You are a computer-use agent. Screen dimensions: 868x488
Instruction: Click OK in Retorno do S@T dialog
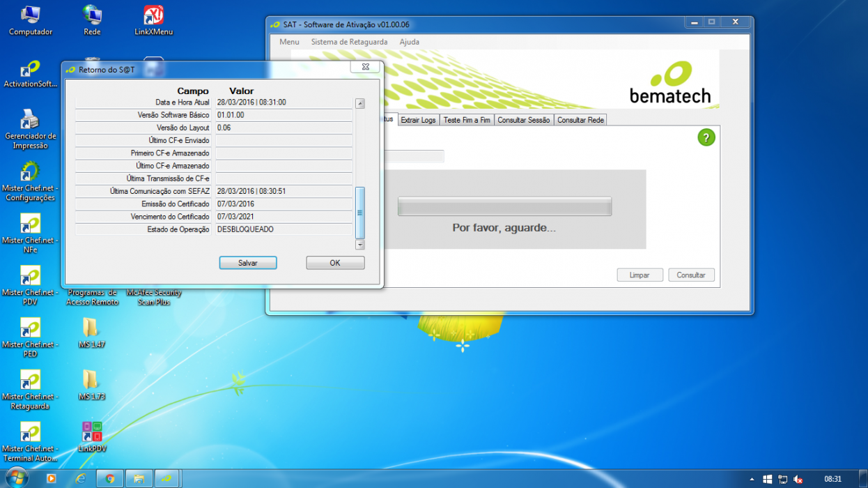(335, 263)
